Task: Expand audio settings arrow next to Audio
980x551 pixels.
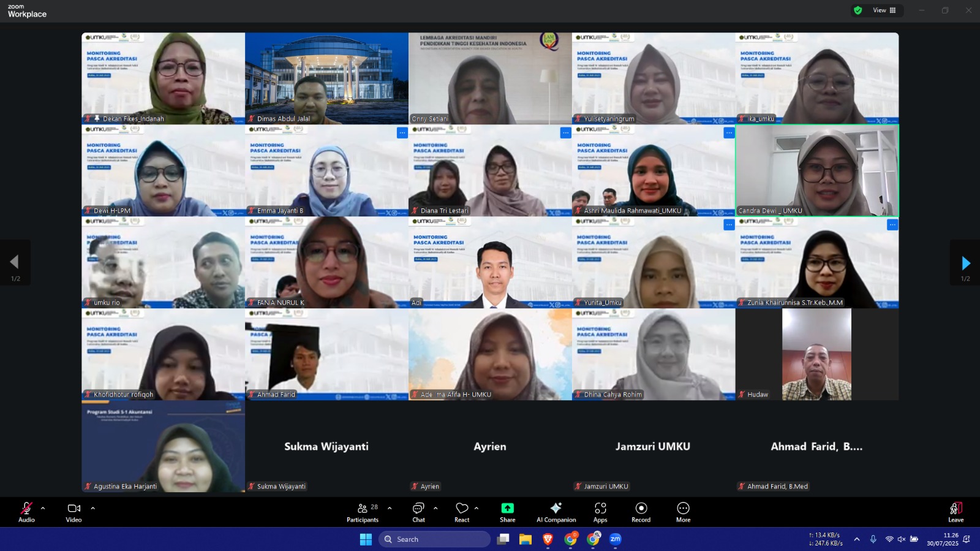Action: coord(43,508)
